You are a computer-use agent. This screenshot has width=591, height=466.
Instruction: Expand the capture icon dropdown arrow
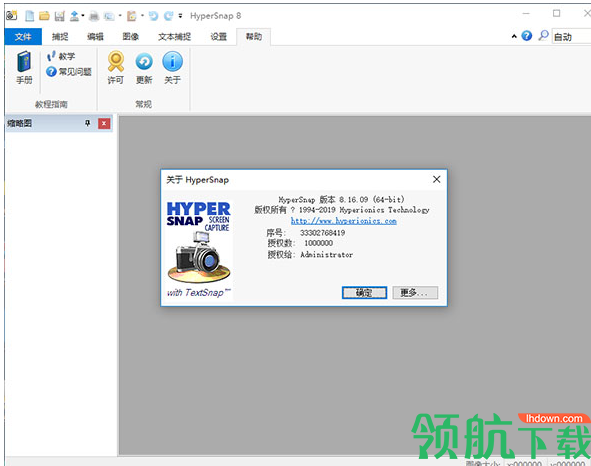(120, 15)
